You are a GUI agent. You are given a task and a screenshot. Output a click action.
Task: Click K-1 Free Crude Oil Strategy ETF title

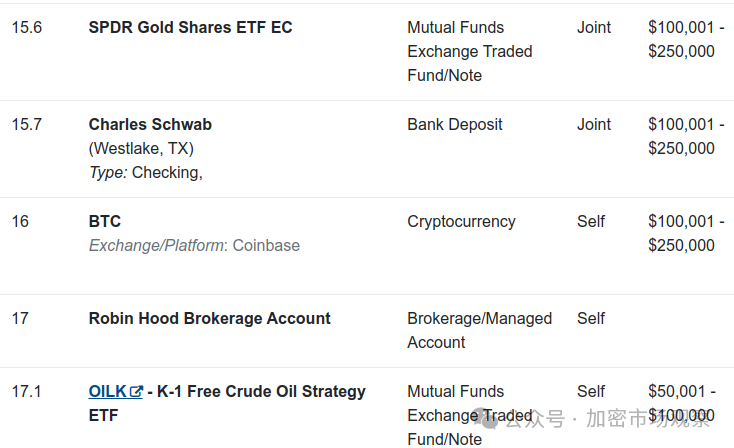(228, 403)
